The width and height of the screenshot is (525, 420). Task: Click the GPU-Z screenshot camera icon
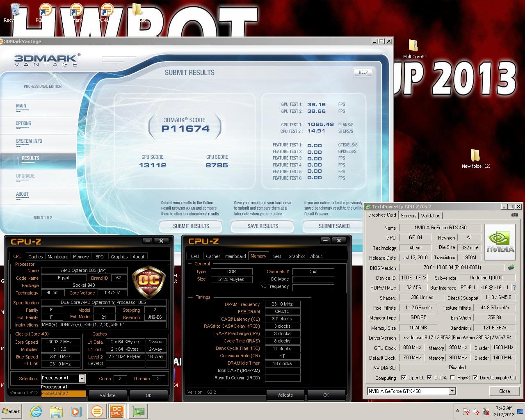pyautogui.click(x=514, y=215)
